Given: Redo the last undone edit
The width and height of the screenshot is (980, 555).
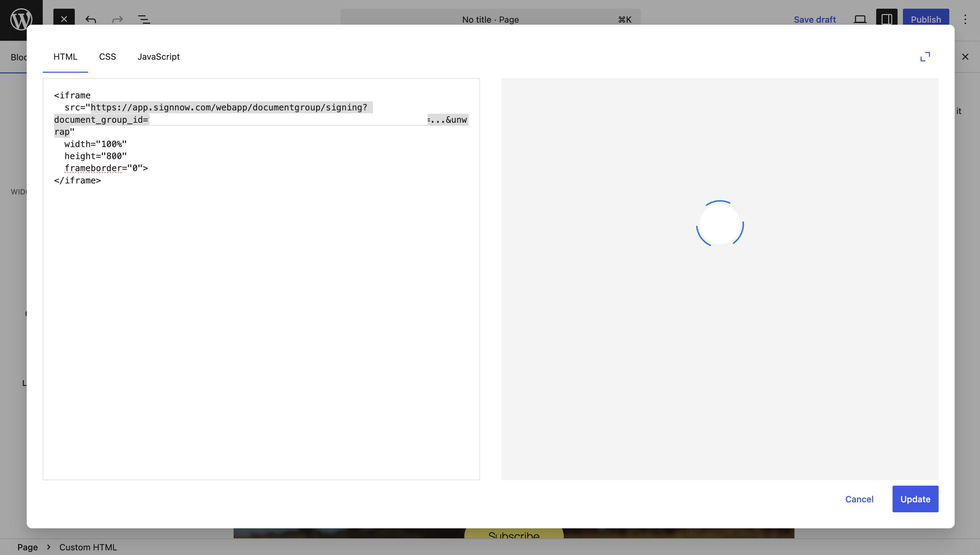Looking at the screenshot, I should [117, 19].
